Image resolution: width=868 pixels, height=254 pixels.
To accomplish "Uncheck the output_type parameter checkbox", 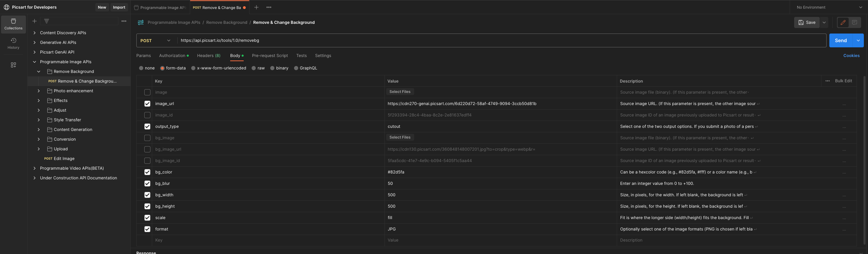I will (147, 126).
